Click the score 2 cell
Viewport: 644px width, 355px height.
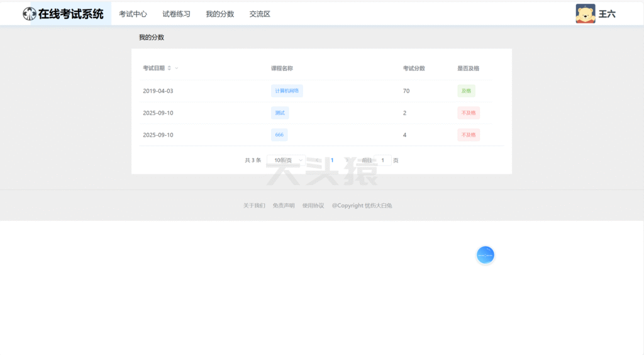click(404, 113)
